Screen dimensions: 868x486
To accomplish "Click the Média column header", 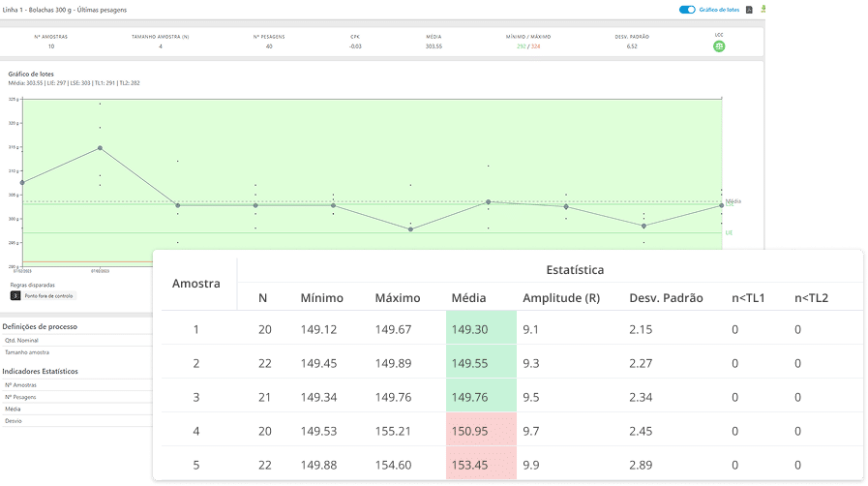I will (x=468, y=298).
